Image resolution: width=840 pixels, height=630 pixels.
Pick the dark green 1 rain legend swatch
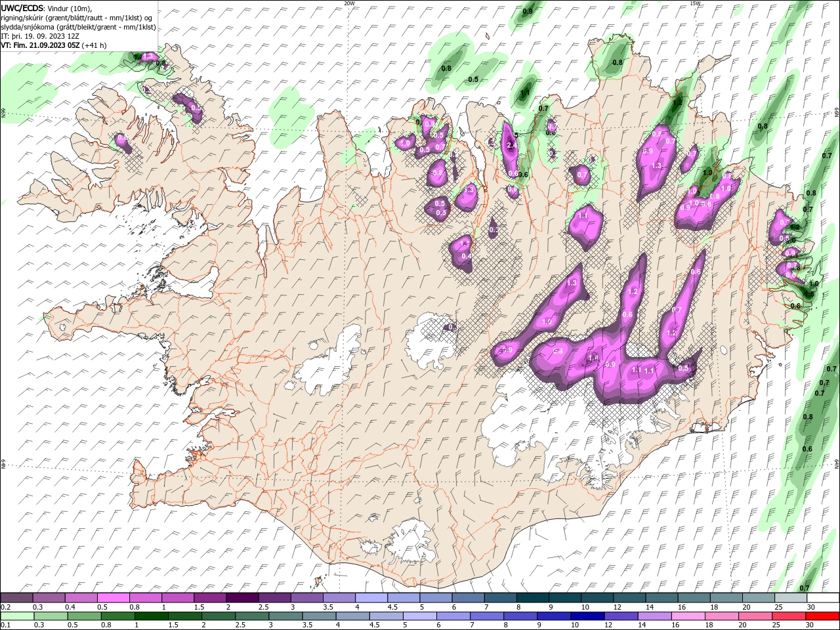(x=152, y=616)
